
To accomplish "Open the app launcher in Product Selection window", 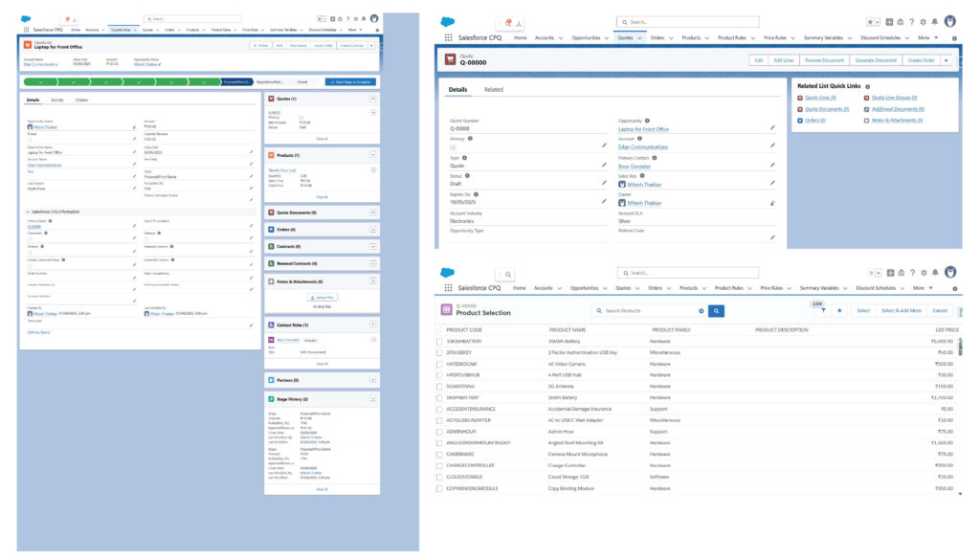I will [x=448, y=288].
